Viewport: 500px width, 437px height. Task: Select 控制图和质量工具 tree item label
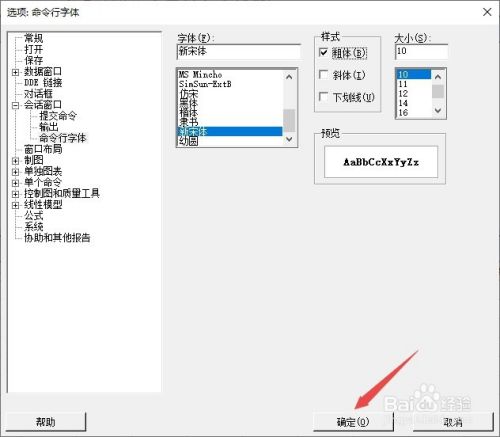(62, 194)
